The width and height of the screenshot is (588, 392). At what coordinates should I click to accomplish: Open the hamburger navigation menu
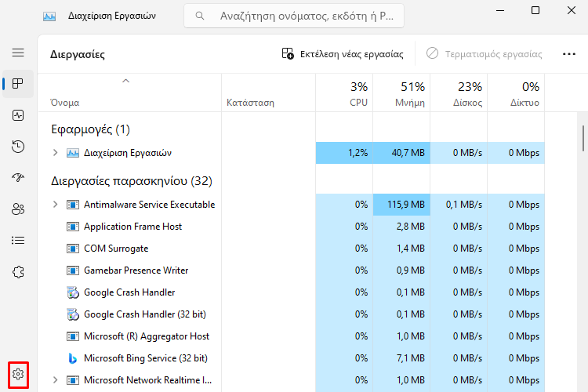[18, 53]
